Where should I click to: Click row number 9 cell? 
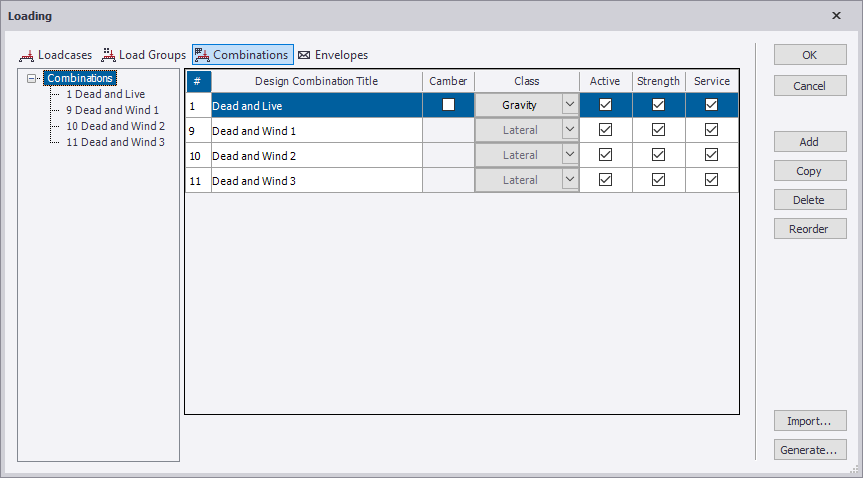point(198,131)
